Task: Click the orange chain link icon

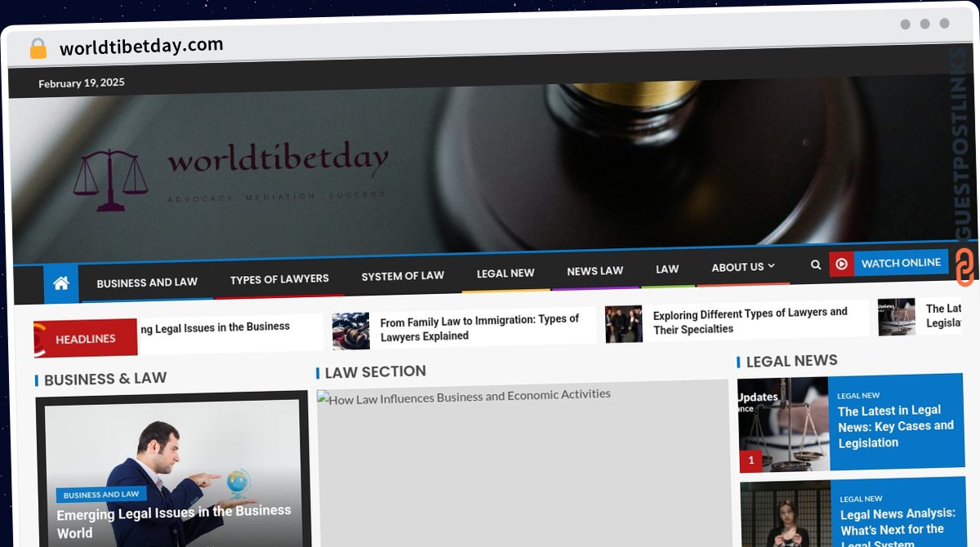Action: click(x=964, y=267)
